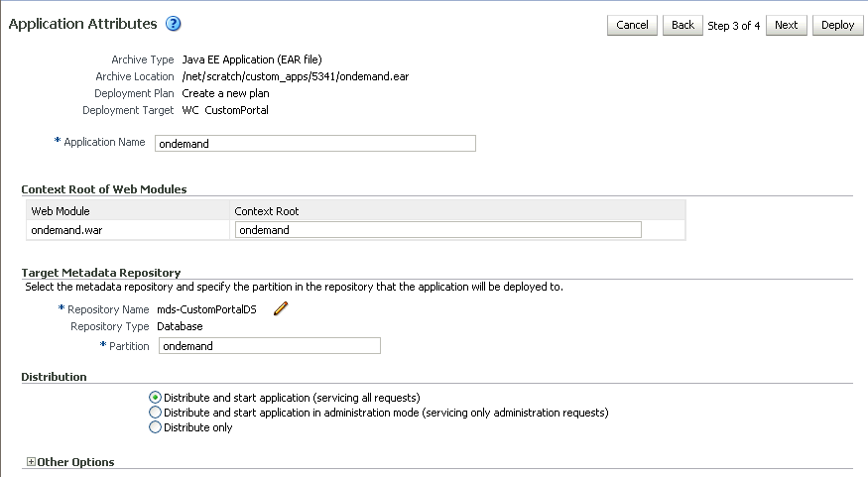The width and height of the screenshot is (868, 477).
Task: Choose start application in administration mode option
Action: click(x=155, y=413)
